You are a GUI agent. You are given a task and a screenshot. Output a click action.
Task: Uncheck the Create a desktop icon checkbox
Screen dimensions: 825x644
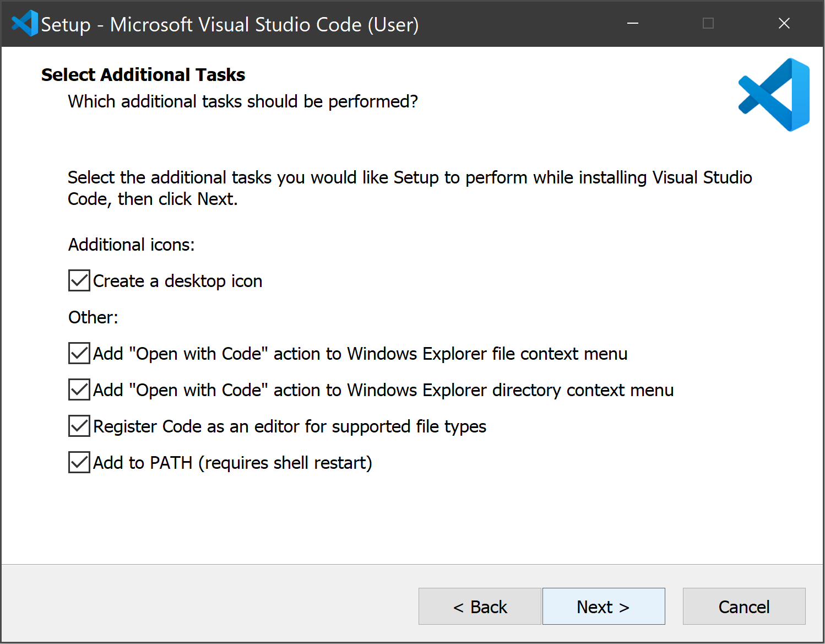[x=79, y=280]
